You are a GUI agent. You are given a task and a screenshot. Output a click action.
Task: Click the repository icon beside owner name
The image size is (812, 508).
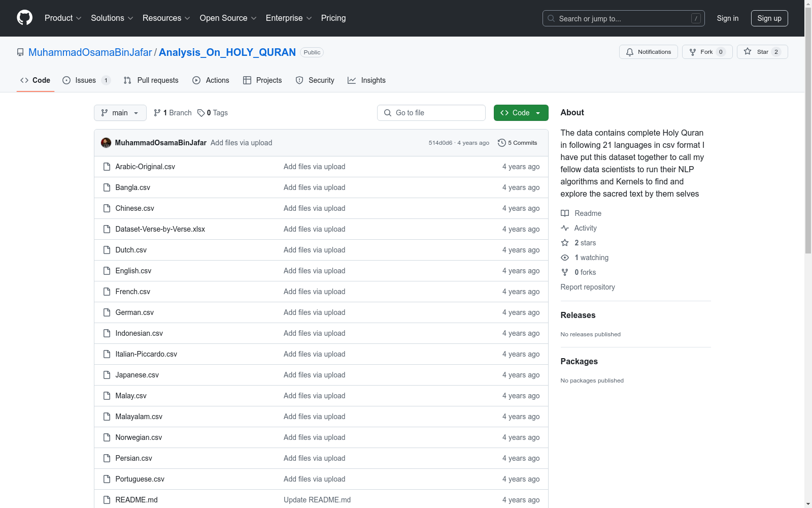click(x=20, y=52)
